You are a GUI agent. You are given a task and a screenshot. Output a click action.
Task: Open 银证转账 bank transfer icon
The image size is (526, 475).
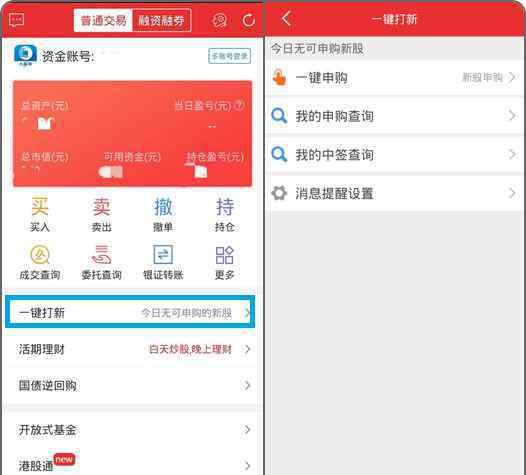(x=163, y=262)
